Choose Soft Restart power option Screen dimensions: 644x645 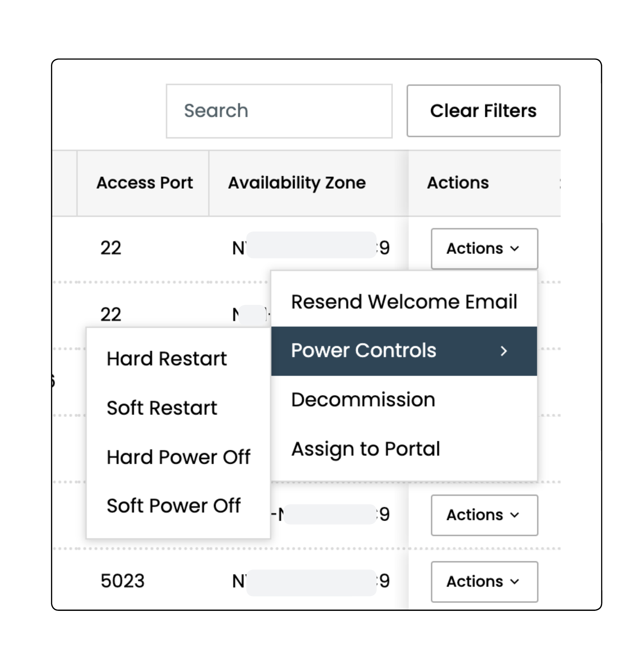point(162,408)
